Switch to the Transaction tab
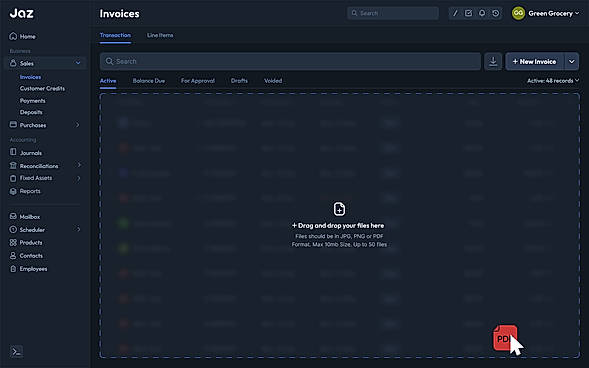The width and height of the screenshot is (589, 368). click(x=115, y=35)
